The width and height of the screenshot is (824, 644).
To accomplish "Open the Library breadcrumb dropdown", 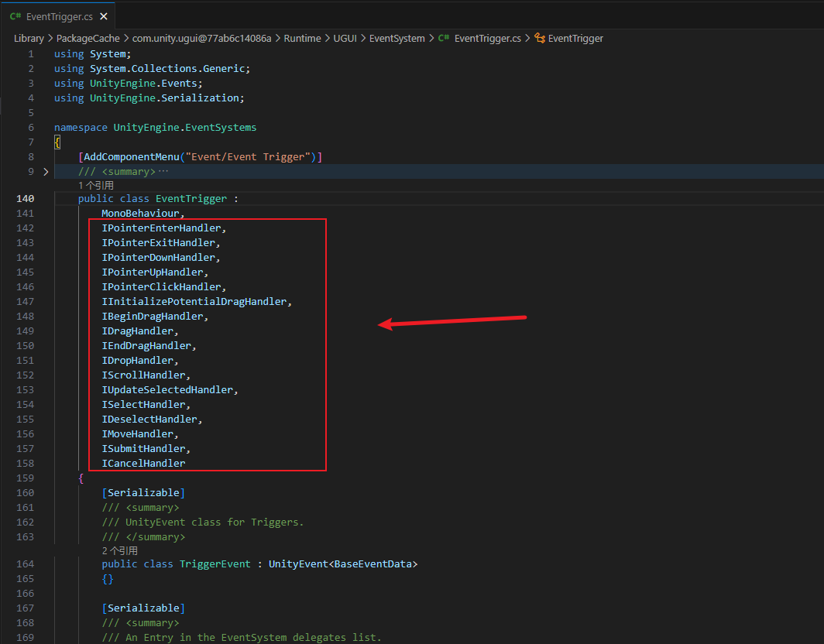I will (x=29, y=38).
